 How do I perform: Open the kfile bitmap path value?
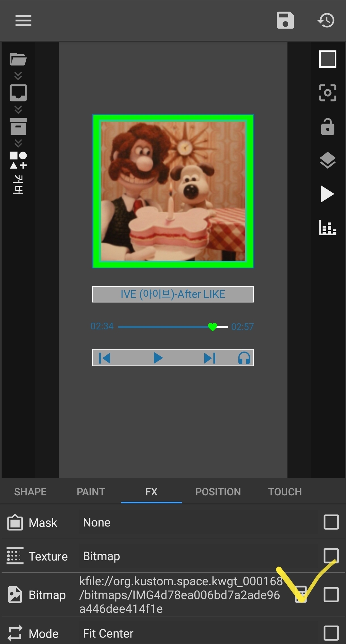pyautogui.click(x=181, y=595)
